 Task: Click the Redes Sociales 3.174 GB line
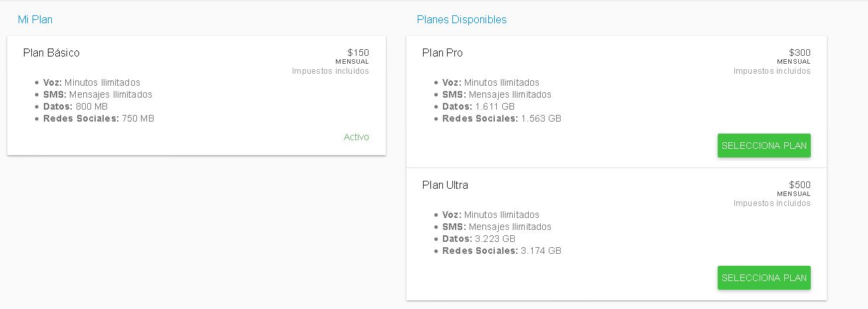click(502, 251)
